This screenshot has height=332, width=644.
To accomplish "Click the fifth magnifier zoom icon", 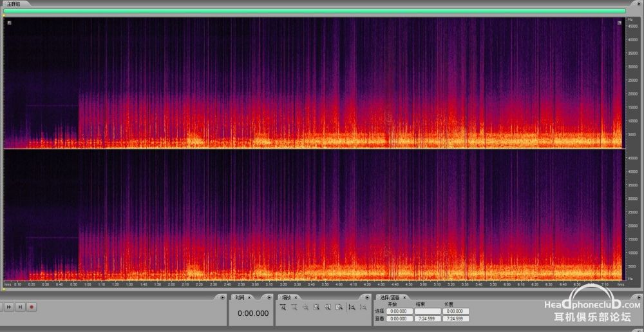I will click(328, 307).
